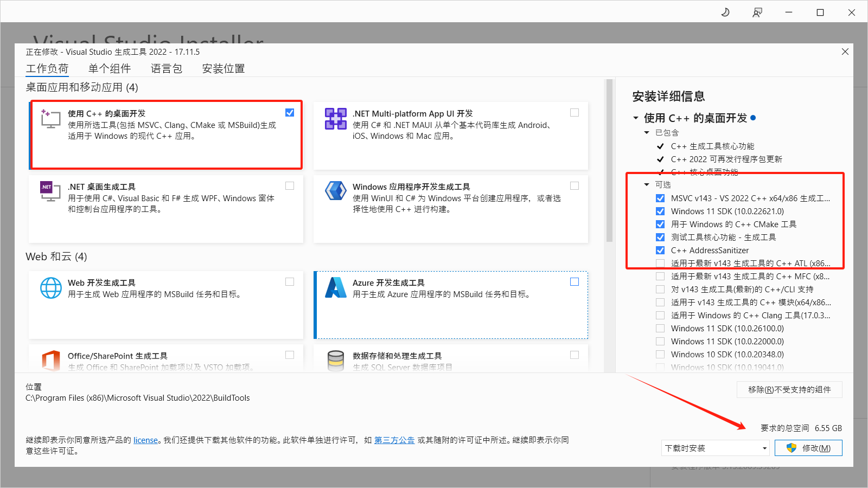Switch to the 安装位置 tab
This screenshot has height=488, width=868.
point(224,69)
